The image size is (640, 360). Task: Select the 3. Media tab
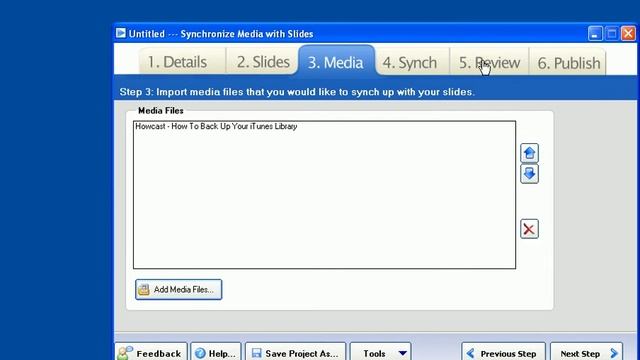336,61
